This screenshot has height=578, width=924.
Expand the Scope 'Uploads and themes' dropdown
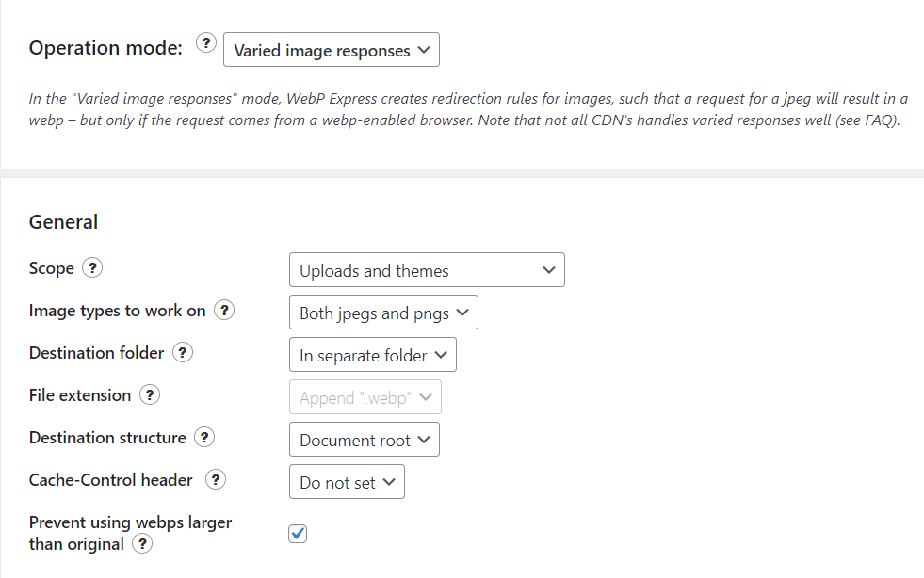pos(426,270)
